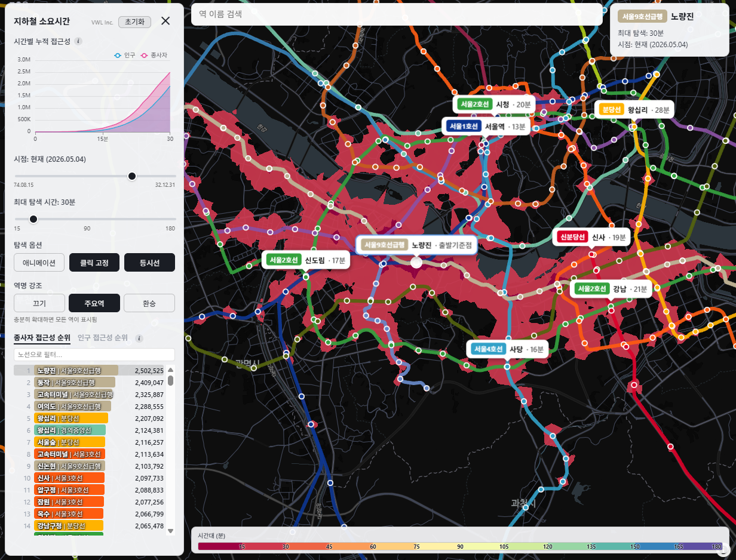The height and width of the screenshot is (560, 736).
Task: Select rank 5 왕십리 분당선 row
Action: click(x=90, y=419)
